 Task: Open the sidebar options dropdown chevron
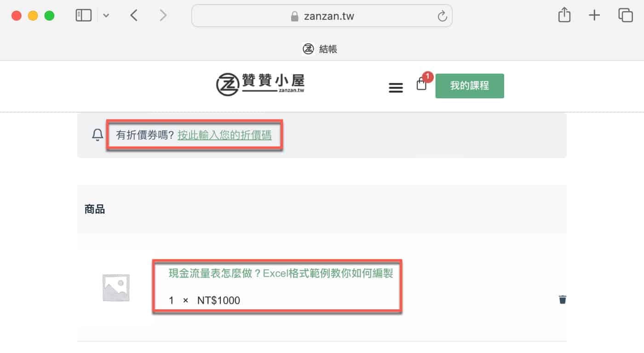(106, 16)
